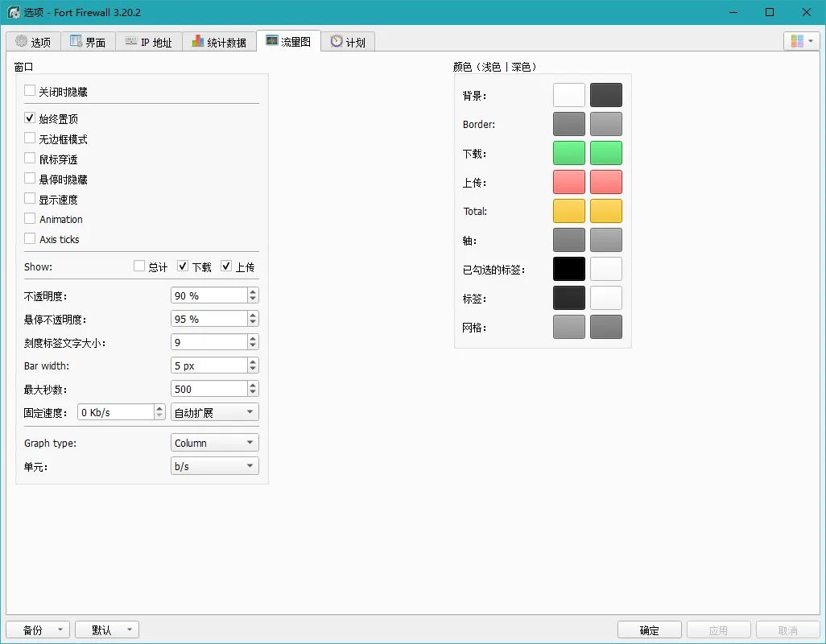Click the 固定速度 0 Kb/s field
The image size is (826, 644).
(116, 412)
